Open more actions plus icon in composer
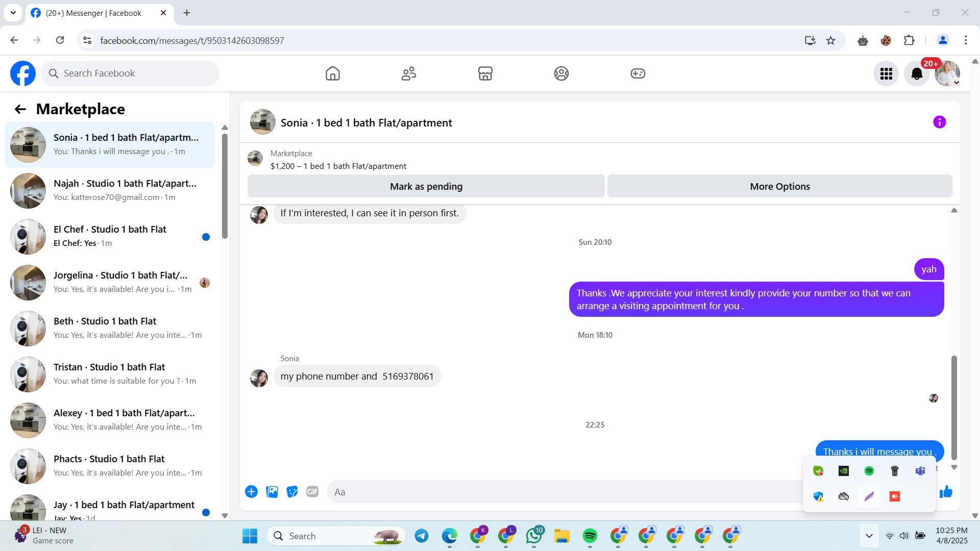The height and width of the screenshot is (551, 980). (251, 492)
